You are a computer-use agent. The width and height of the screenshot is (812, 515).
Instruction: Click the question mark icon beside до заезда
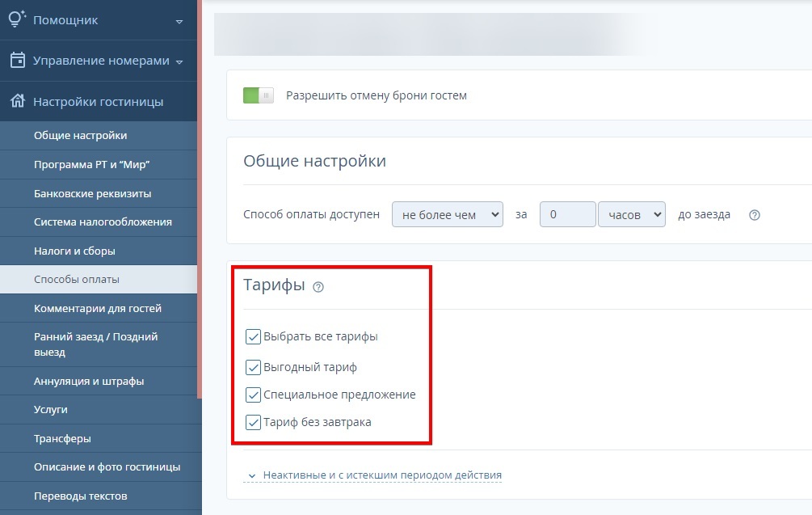tap(754, 214)
